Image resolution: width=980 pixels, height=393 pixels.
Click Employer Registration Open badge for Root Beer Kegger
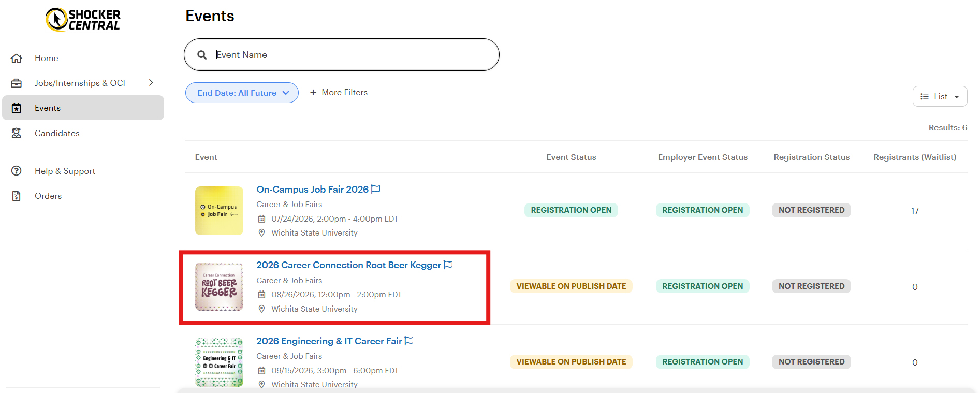(x=703, y=286)
